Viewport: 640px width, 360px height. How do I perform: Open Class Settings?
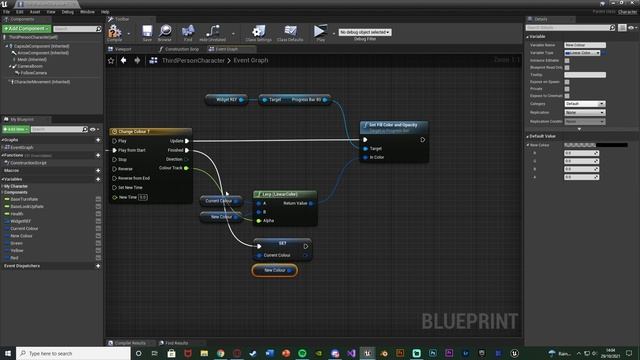258,33
